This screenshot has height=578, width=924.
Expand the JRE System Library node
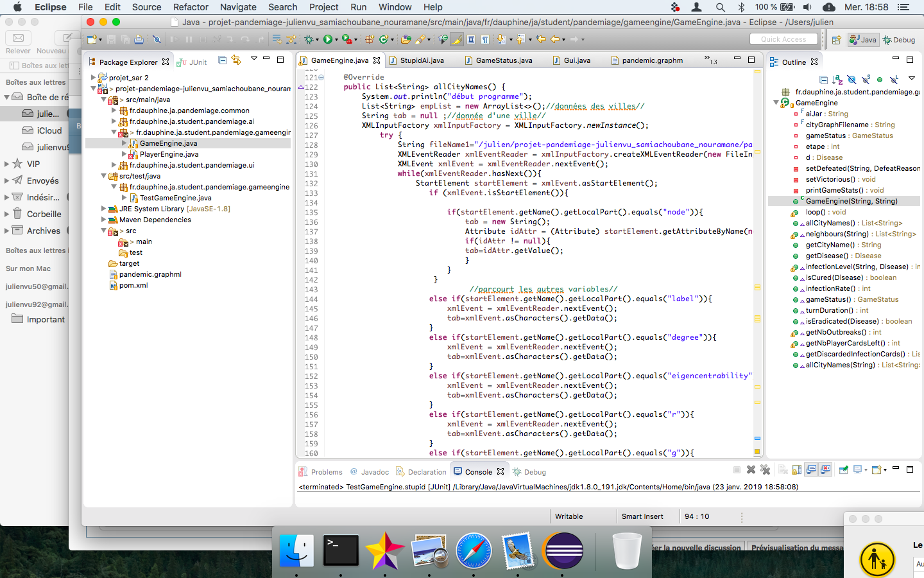click(x=103, y=209)
